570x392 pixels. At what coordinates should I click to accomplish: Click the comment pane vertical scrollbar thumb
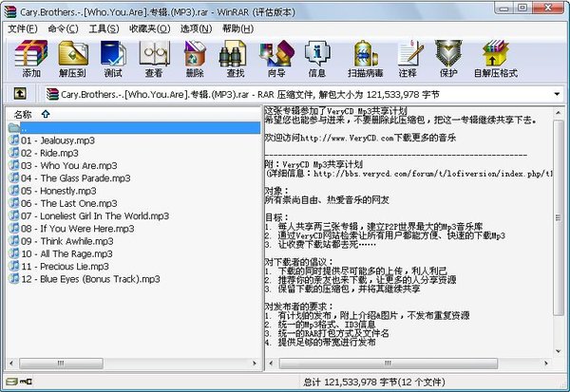[559, 217]
